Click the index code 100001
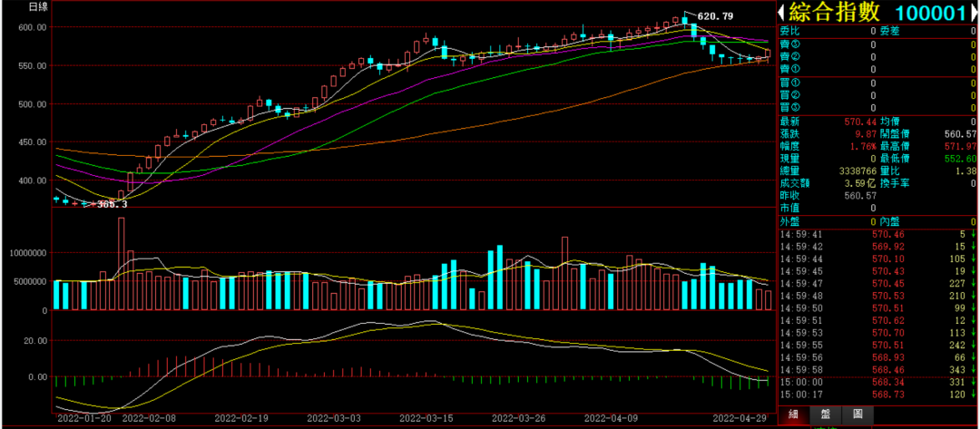 point(931,13)
